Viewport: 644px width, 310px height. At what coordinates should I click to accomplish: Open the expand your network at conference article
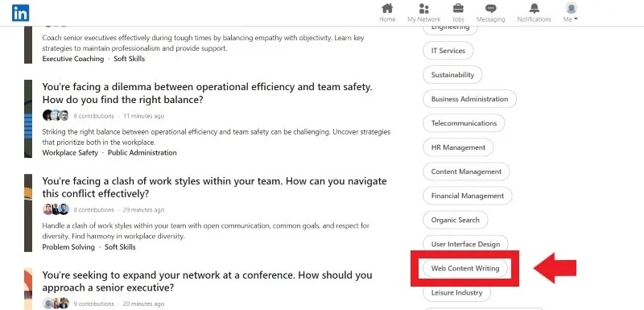point(207,281)
